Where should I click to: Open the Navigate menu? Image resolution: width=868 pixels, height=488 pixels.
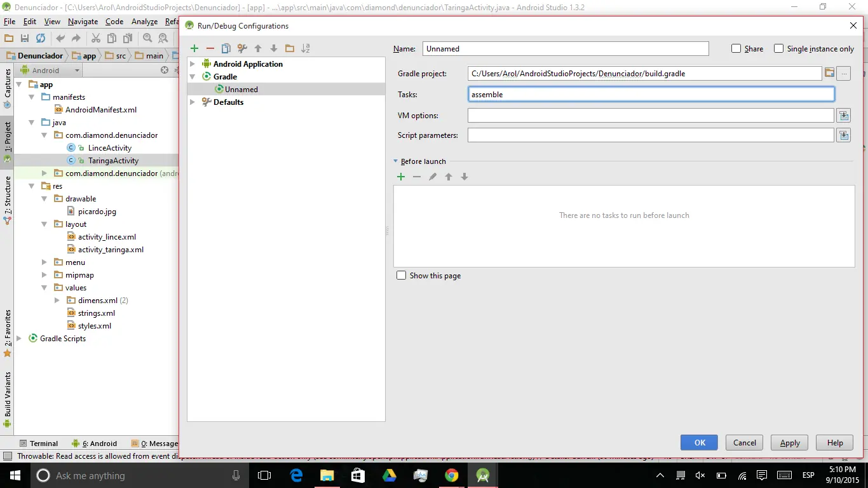click(83, 22)
